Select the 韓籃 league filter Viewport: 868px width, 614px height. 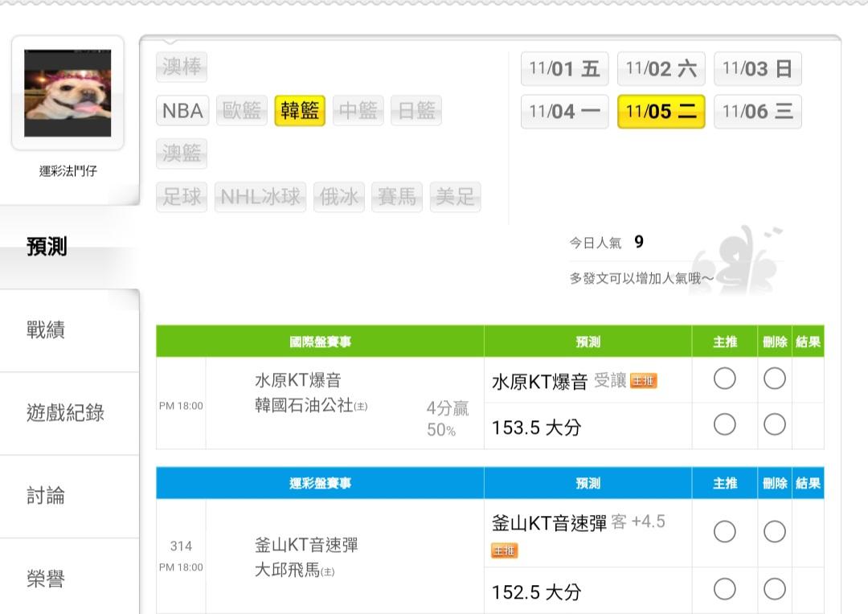click(x=300, y=111)
